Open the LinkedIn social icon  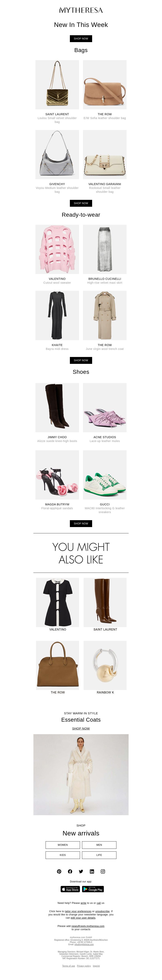click(x=92, y=871)
